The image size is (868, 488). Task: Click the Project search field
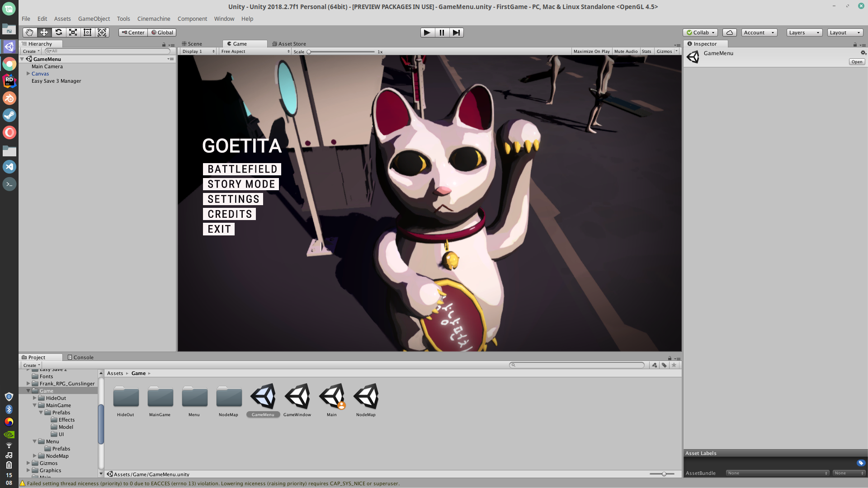tap(577, 365)
